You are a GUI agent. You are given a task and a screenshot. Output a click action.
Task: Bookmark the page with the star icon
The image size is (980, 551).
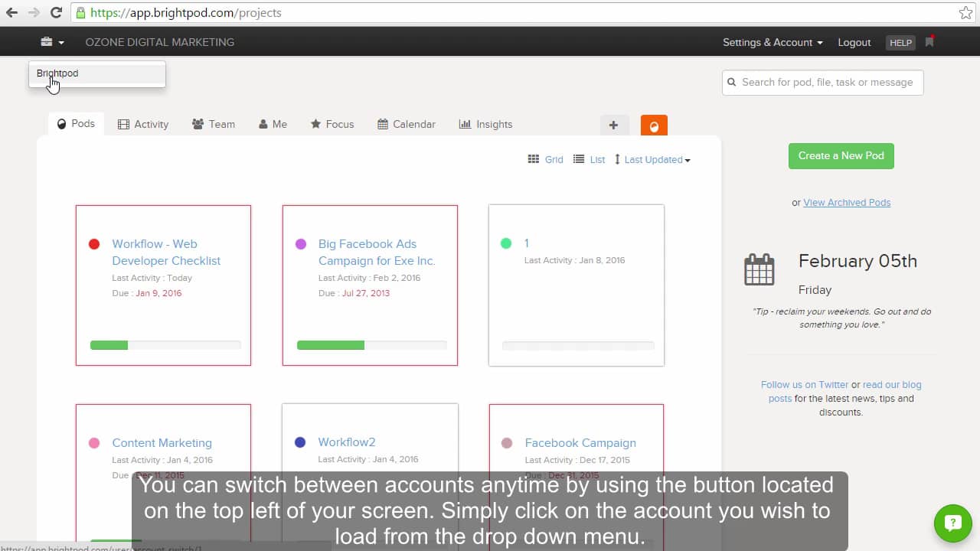[965, 13]
